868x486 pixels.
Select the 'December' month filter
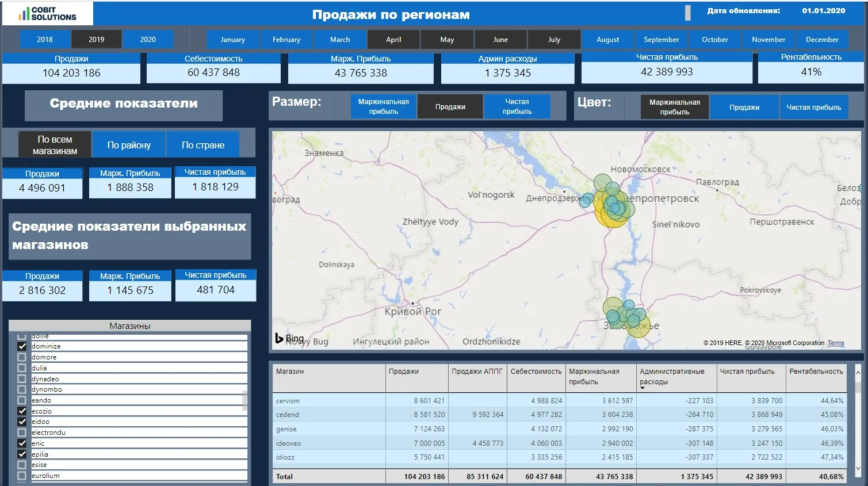click(x=822, y=39)
